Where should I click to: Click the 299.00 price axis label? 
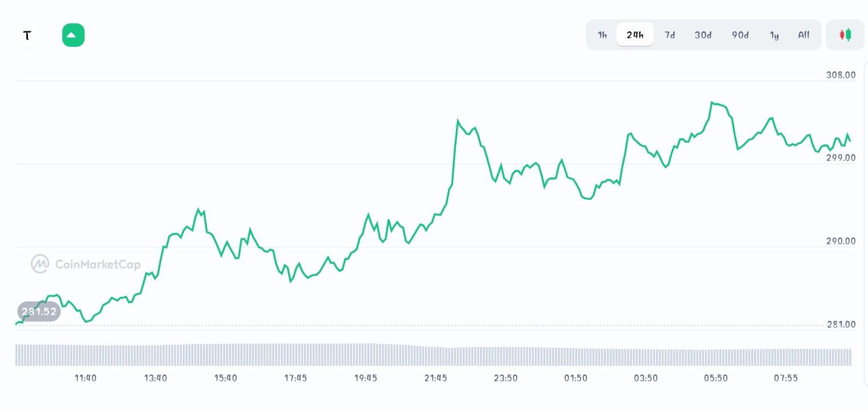click(841, 158)
